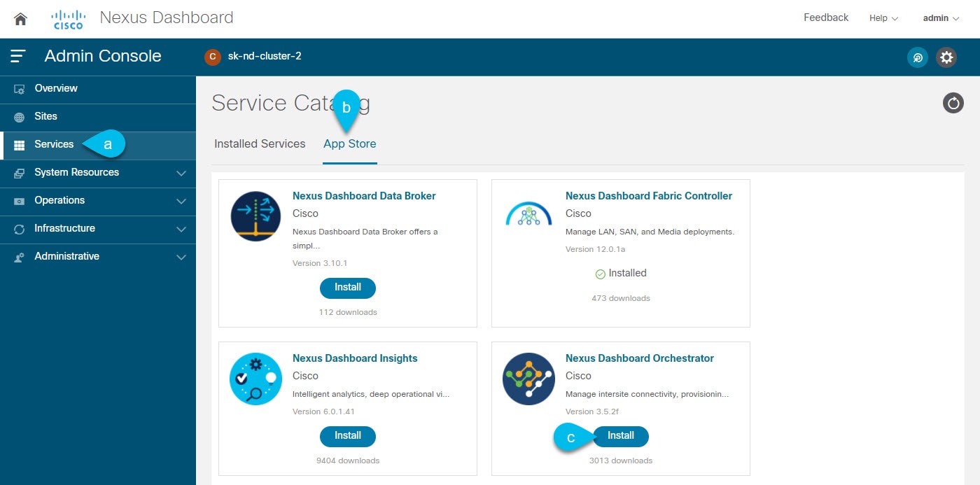Screen dimensions: 980x485
Task: Click the Nexus Dashboard Orchestrator logo
Action: 528,379
